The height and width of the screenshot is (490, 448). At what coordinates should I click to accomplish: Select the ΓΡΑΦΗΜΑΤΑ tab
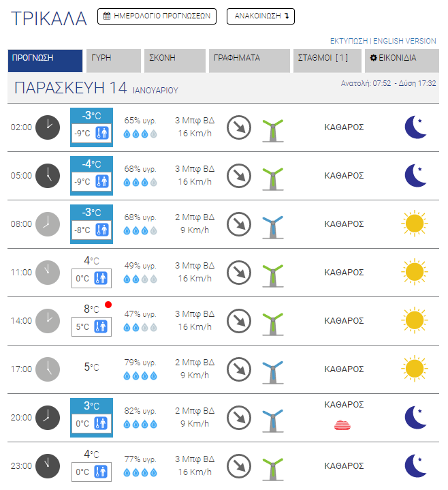coord(248,59)
